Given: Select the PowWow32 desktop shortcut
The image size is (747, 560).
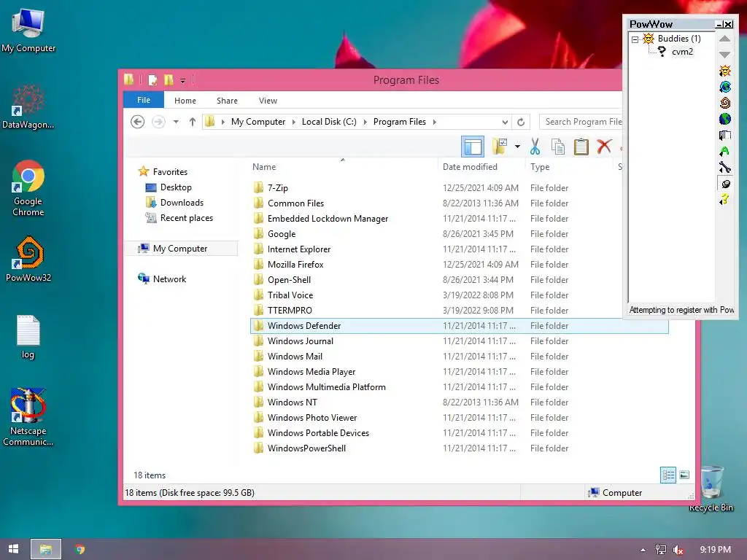Looking at the screenshot, I should point(28,260).
